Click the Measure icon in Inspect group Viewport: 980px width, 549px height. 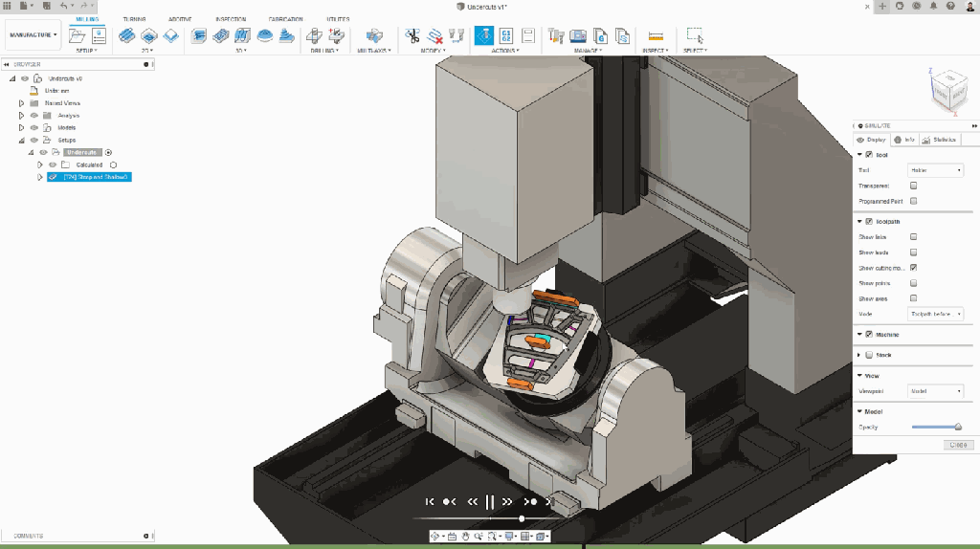pyautogui.click(x=656, y=36)
